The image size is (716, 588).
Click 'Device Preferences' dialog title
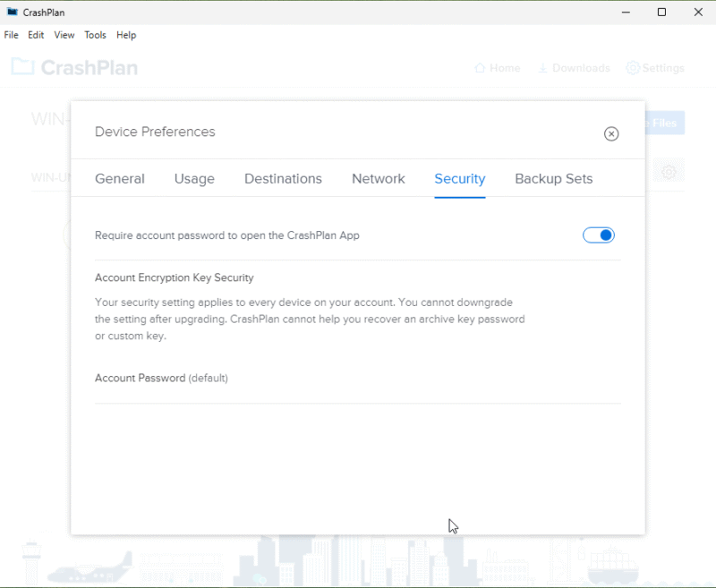tap(155, 132)
